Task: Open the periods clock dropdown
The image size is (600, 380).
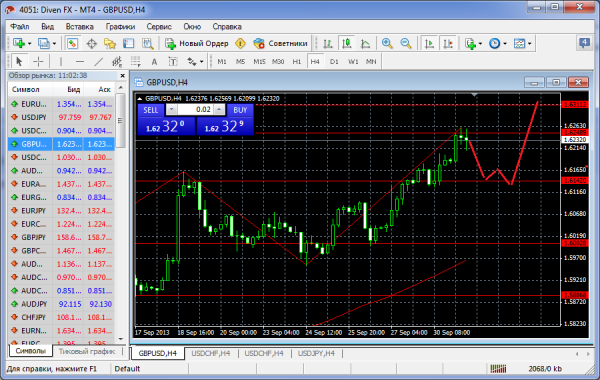Action: click(x=497, y=44)
